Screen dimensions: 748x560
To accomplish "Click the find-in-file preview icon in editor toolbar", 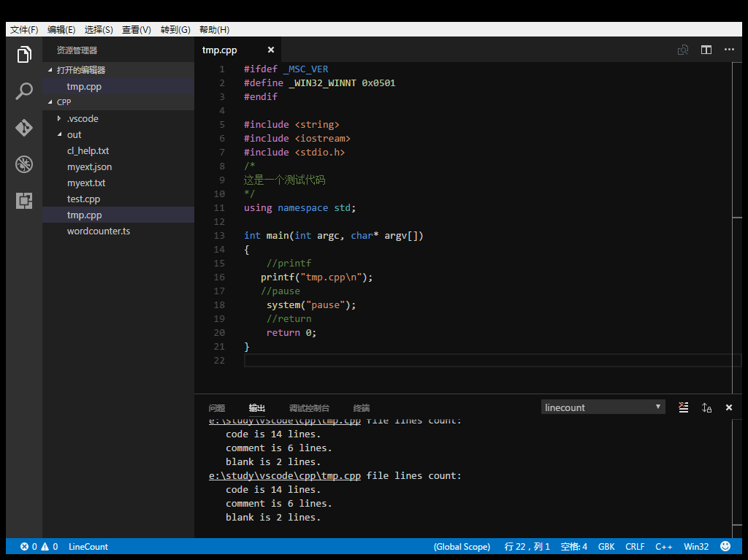I will point(683,50).
